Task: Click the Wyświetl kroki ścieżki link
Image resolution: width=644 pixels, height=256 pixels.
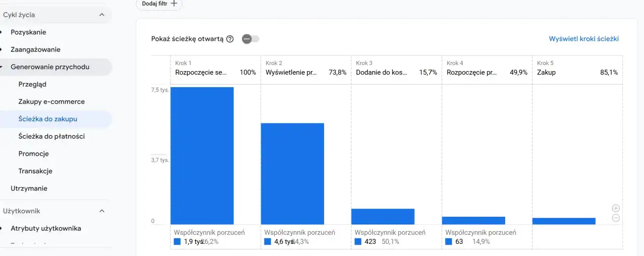Action: click(584, 39)
